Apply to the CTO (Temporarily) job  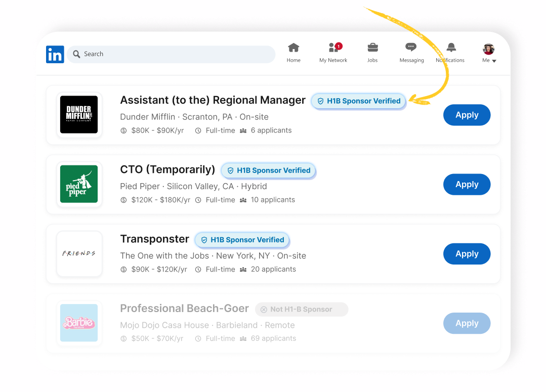[466, 184]
